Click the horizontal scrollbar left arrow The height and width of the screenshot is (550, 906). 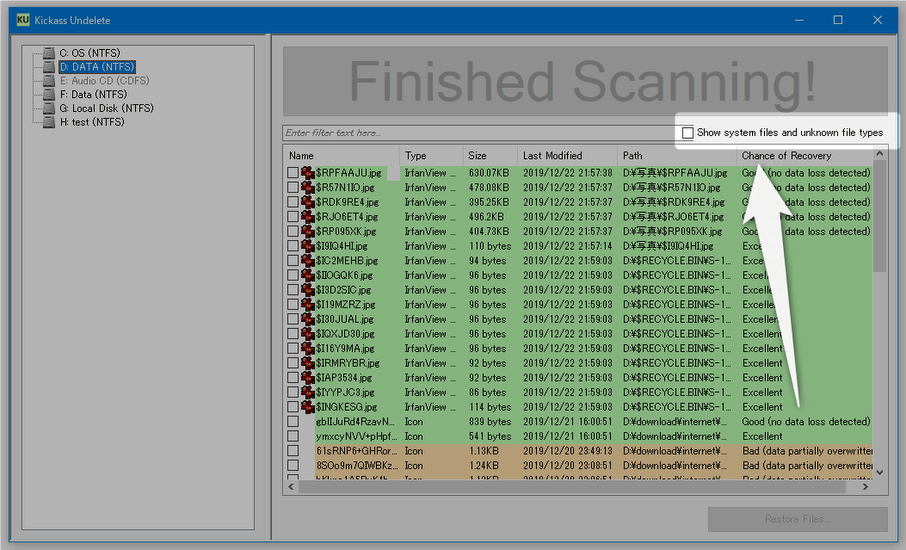[291, 487]
